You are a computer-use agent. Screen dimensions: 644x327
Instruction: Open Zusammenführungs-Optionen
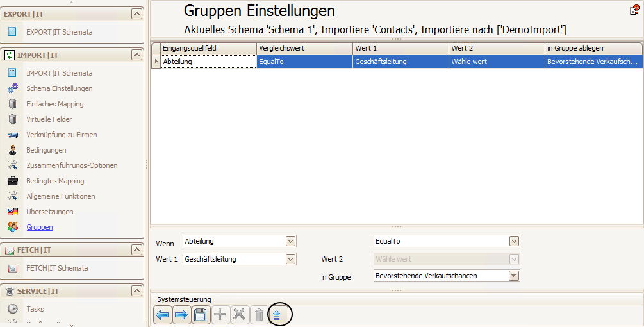pos(72,165)
